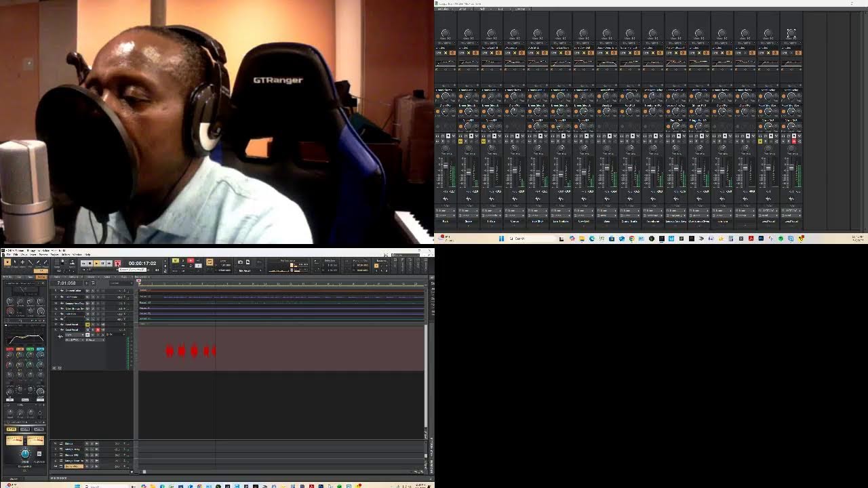868x488 pixels.
Task: Click the 00:00:17:02 time display
Action: 142,264
